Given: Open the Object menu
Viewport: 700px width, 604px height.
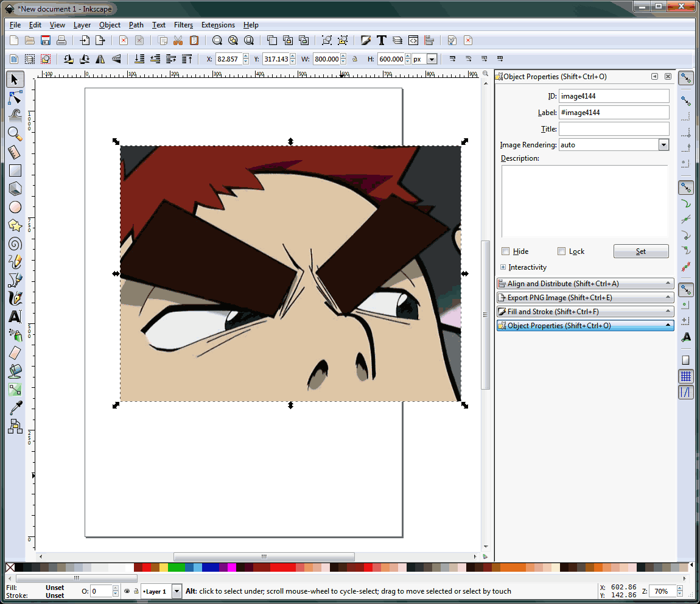Looking at the screenshot, I should coord(110,25).
